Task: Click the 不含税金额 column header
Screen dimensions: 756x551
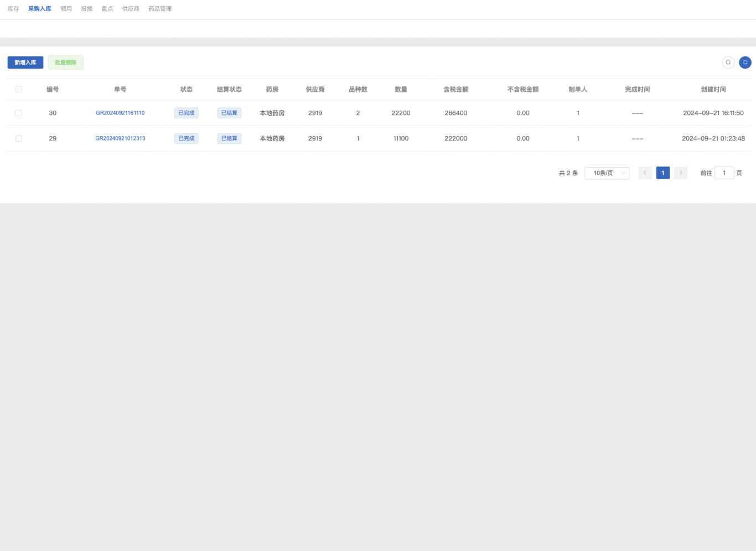Action: pos(523,89)
